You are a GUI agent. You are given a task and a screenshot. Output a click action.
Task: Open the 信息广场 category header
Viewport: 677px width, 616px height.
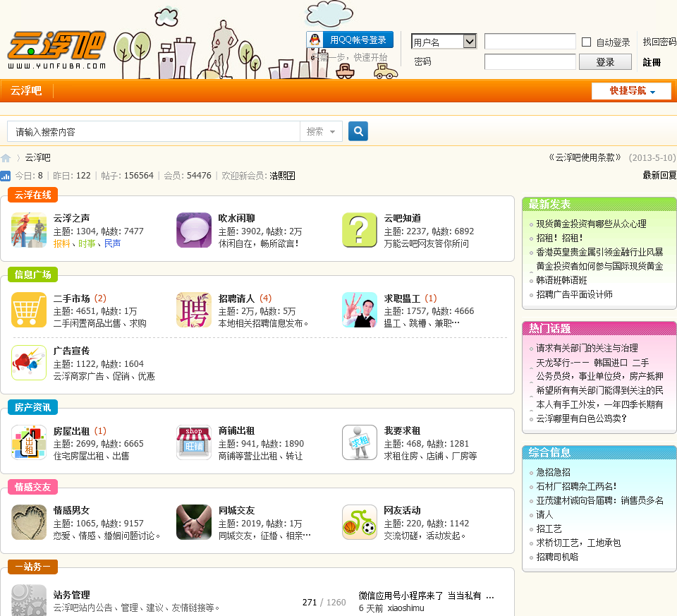33,274
